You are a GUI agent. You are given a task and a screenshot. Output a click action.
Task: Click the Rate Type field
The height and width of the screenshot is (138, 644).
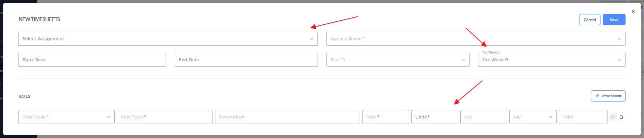165,117
